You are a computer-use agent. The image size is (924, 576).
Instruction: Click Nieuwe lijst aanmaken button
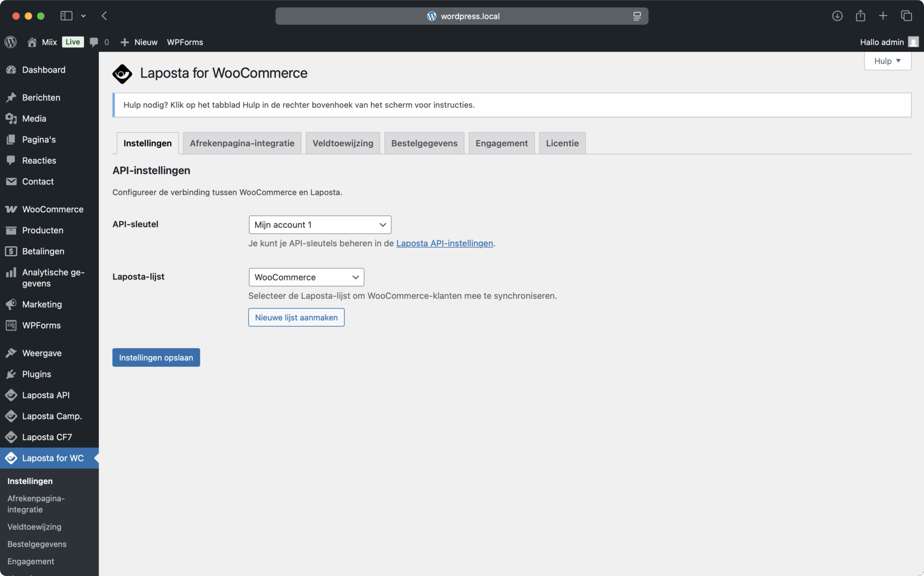click(x=296, y=318)
